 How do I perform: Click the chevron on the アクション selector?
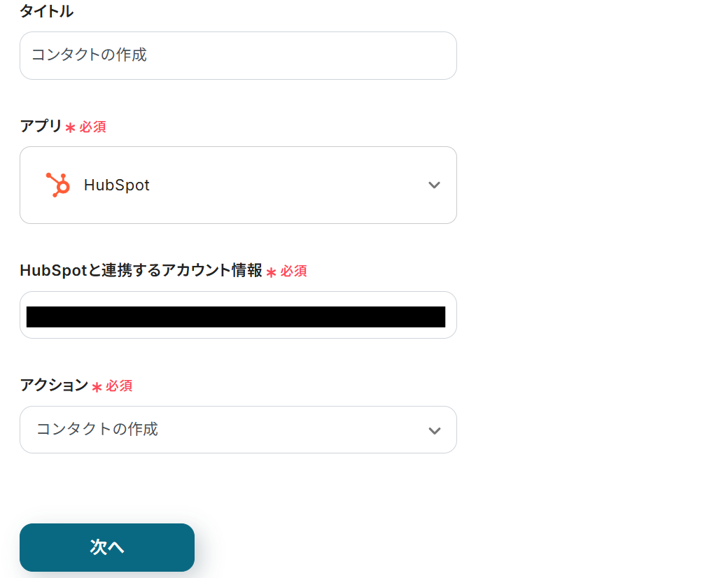pos(434,430)
